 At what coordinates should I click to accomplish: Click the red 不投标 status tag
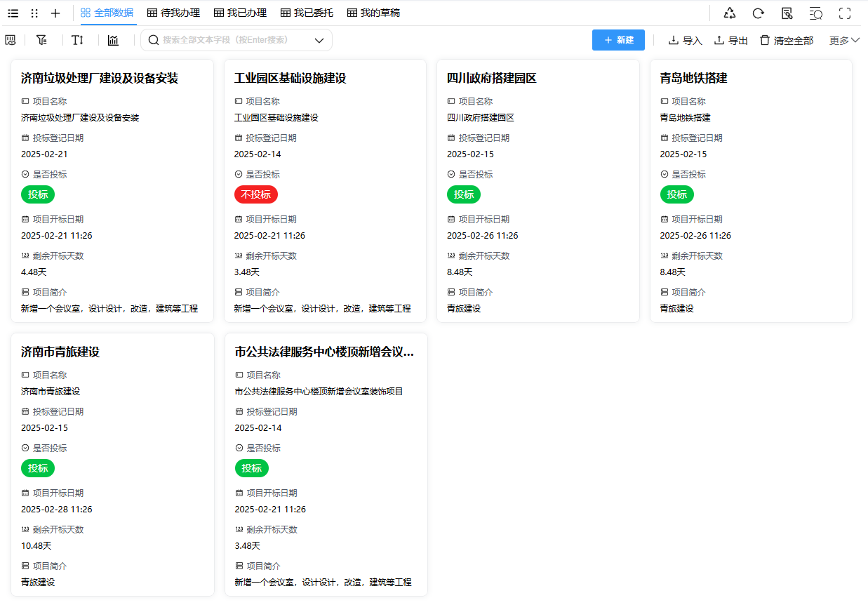pos(255,194)
